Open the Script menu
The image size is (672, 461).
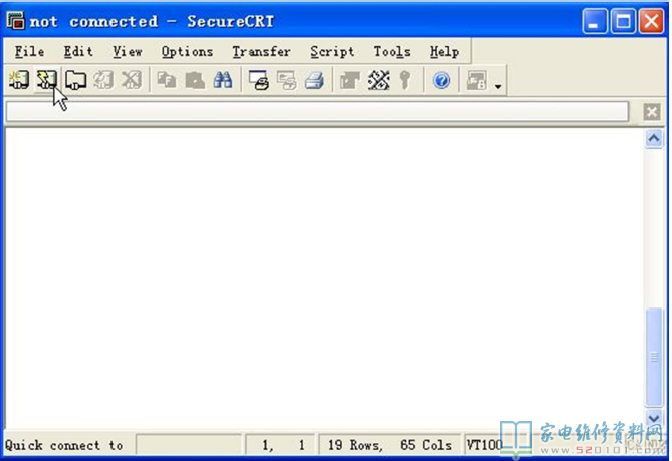click(x=332, y=51)
